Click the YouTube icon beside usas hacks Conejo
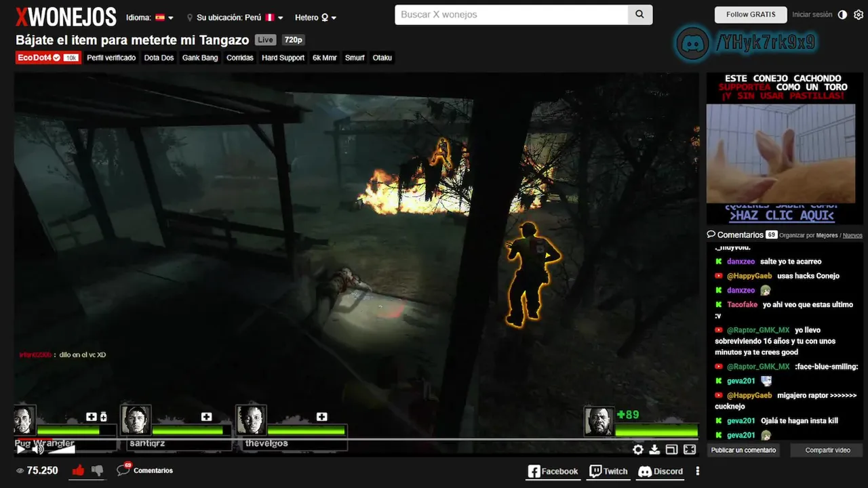This screenshot has height=488, width=868. pos(719,276)
